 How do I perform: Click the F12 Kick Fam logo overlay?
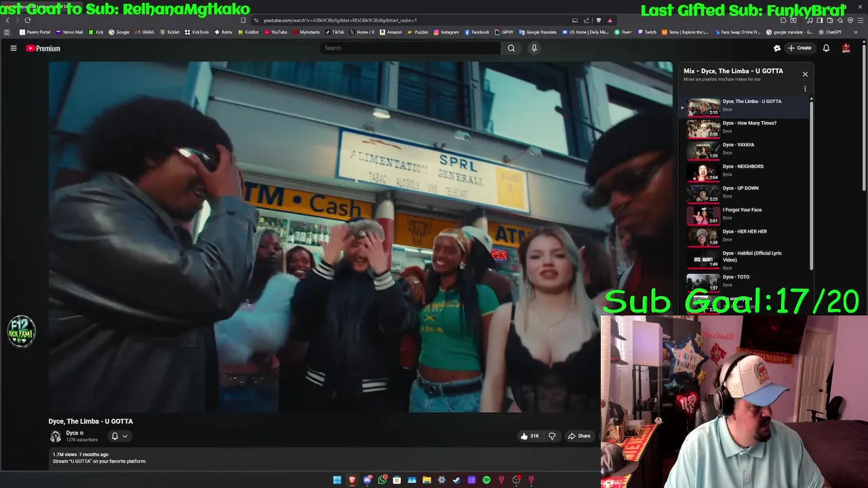click(21, 331)
